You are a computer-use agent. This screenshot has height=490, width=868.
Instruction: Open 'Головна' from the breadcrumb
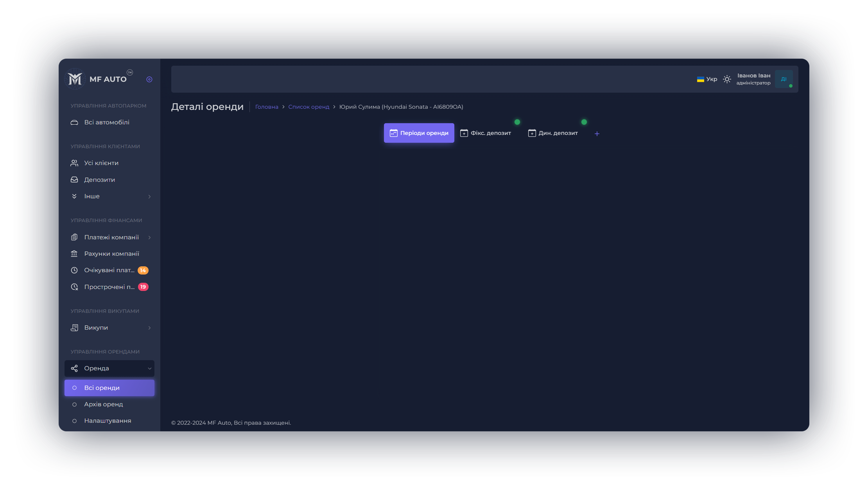266,107
